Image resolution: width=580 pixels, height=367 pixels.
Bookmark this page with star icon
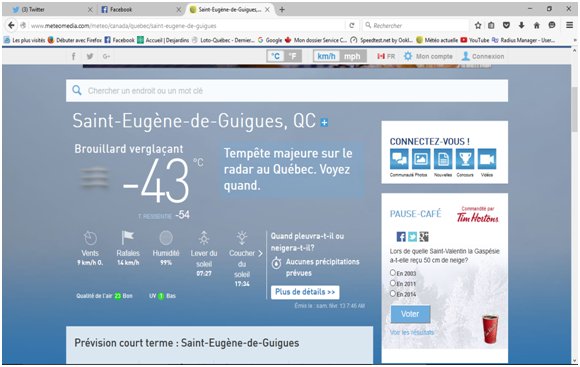coord(478,26)
